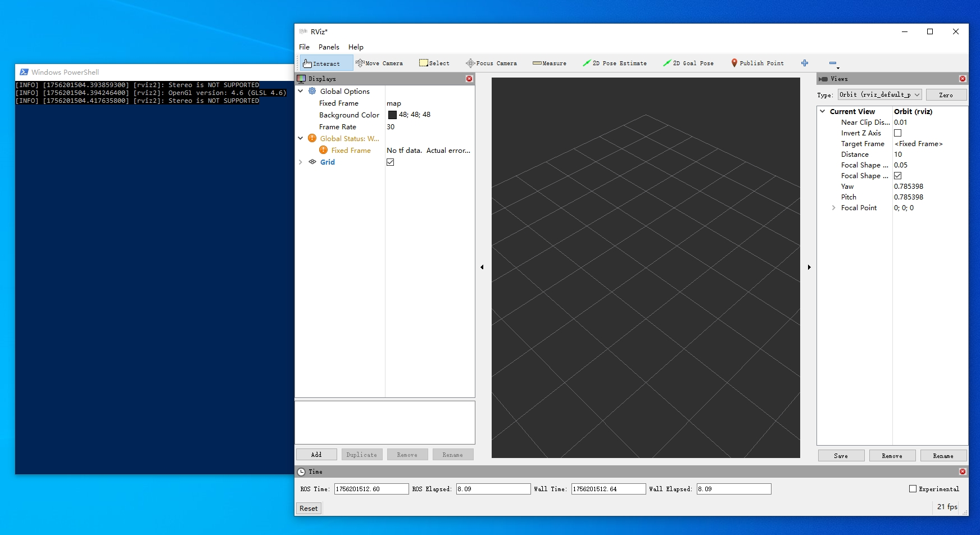Open the File menu

click(304, 47)
